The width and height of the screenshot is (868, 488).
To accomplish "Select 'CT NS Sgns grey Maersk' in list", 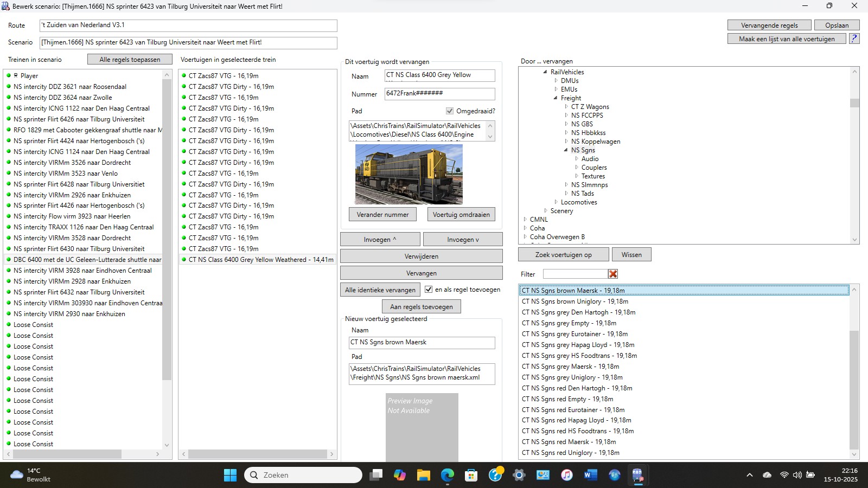I will tap(570, 367).
